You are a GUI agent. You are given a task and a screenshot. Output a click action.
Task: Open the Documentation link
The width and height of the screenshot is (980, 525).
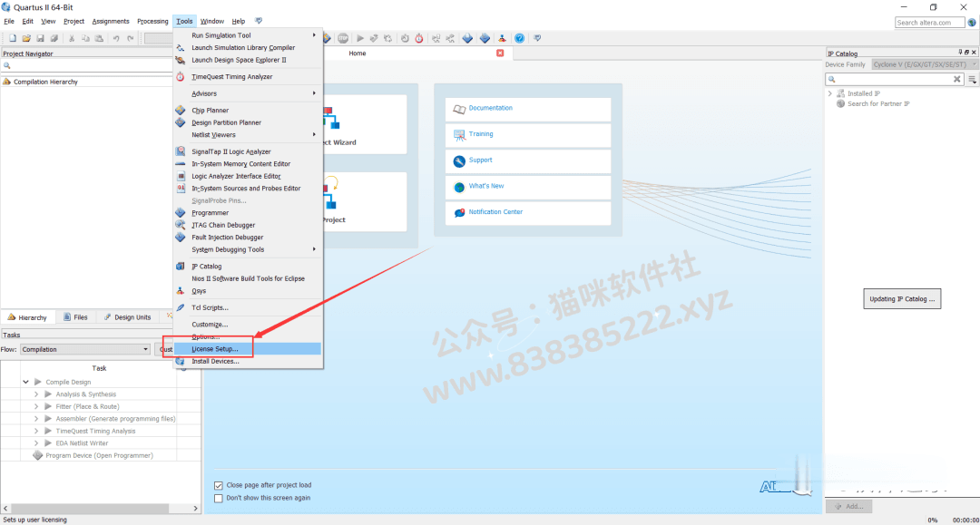491,108
